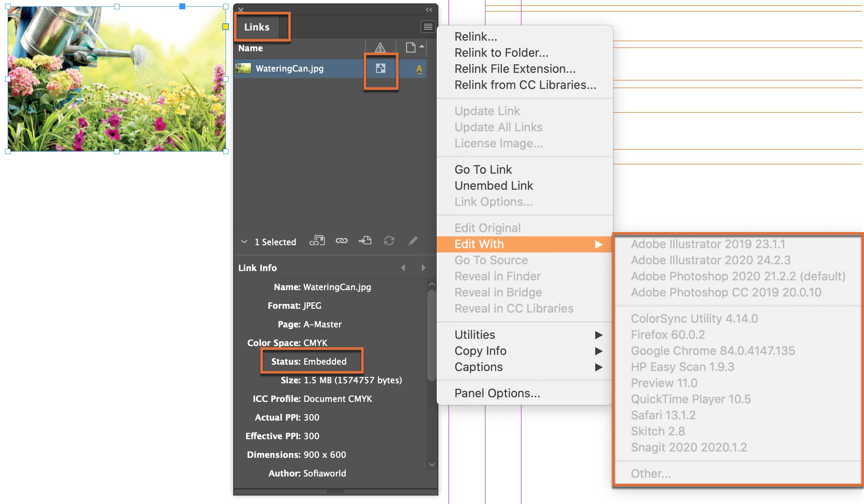Select Relink to Folder menu item
Image resolution: width=864 pixels, height=504 pixels.
point(501,53)
